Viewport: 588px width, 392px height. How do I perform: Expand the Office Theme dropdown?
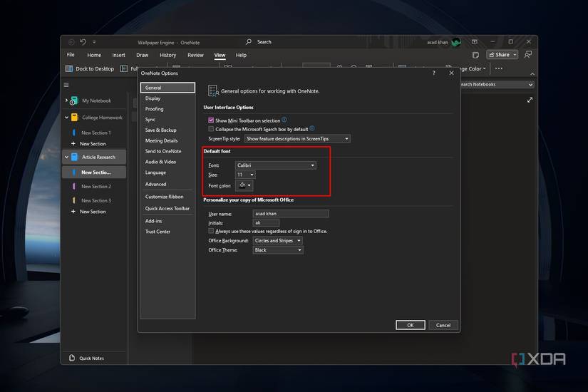(278, 250)
